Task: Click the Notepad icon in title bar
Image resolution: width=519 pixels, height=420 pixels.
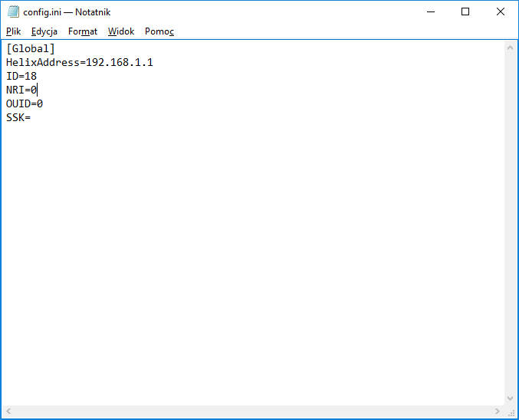Action: pyautogui.click(x=13, y=11)
